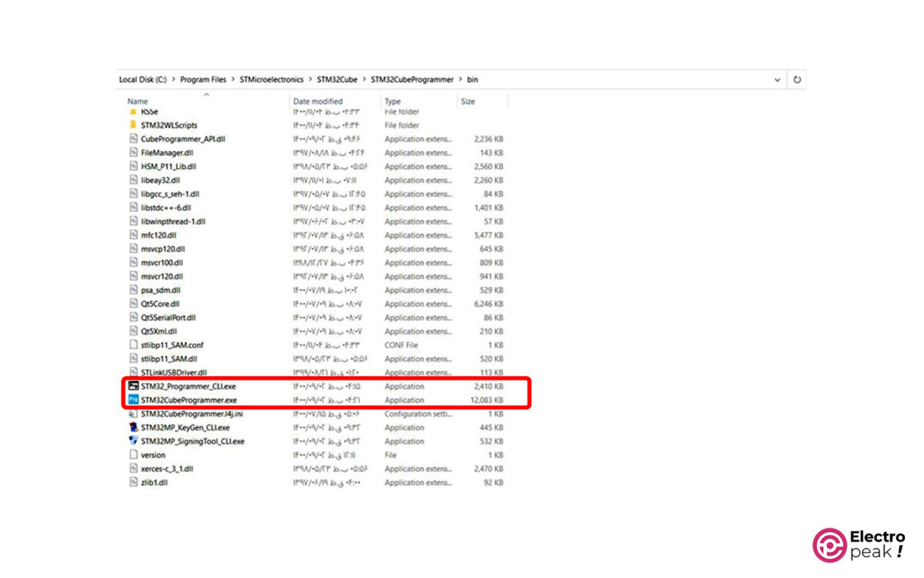924x578 pixels.
Task: Click the STM32MP_SigningTool_CLI.exe icon
Action: tap(133, 442)
